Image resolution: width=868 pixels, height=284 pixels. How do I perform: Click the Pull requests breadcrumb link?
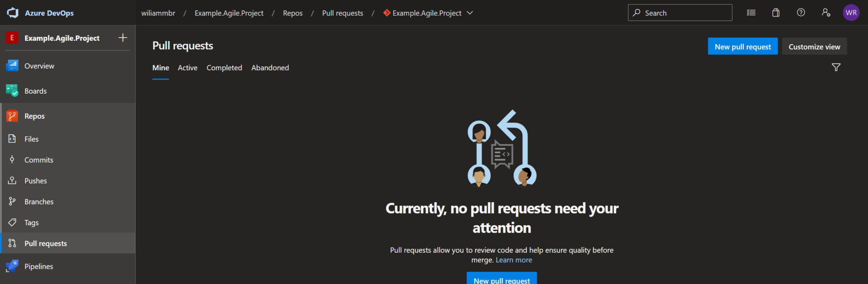tap(342, 13)
